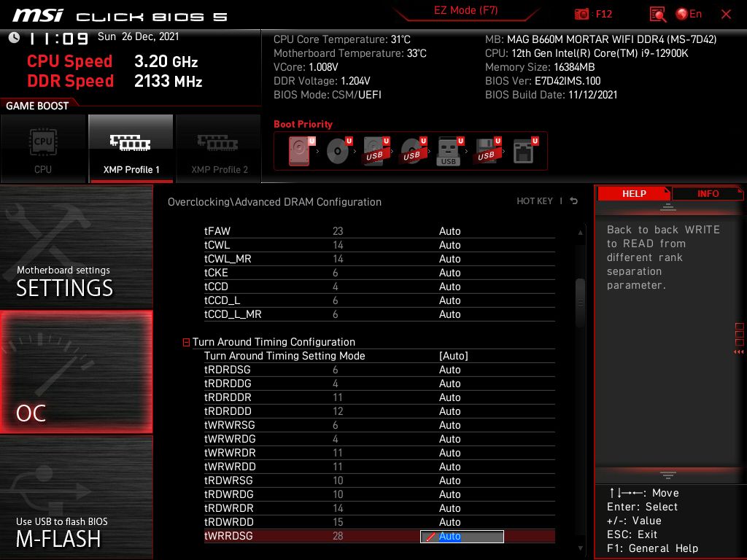Click the CPU Speed 3.20 GHz readout

click(112, 61)
